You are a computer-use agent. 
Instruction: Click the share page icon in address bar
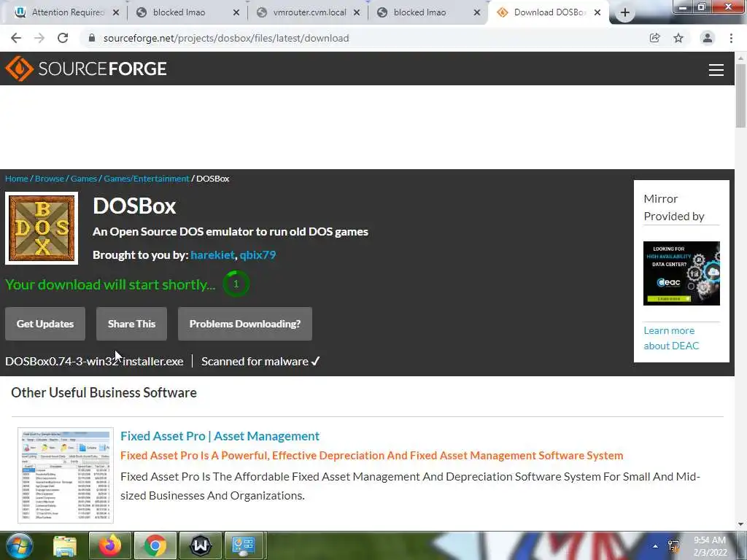654,38
